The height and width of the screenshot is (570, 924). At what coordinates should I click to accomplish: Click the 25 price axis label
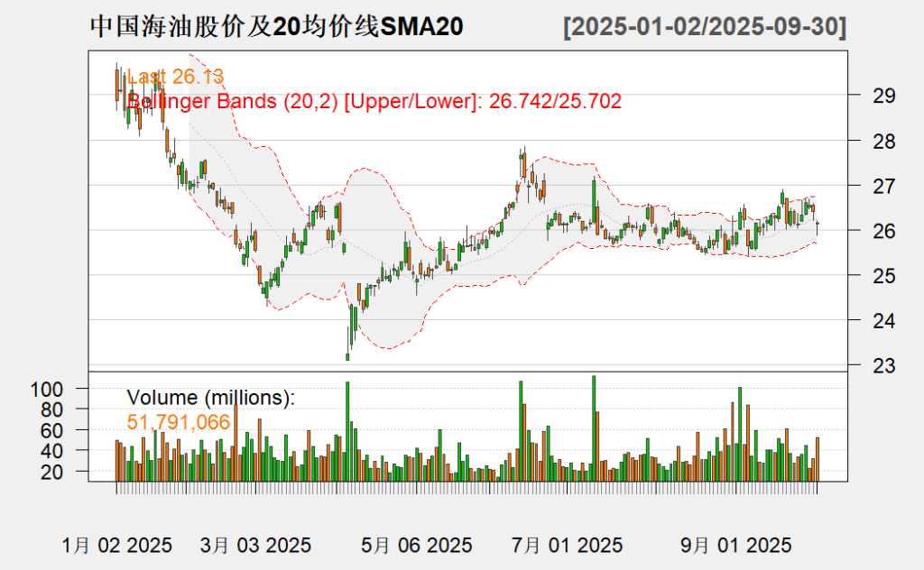[861, 275]
